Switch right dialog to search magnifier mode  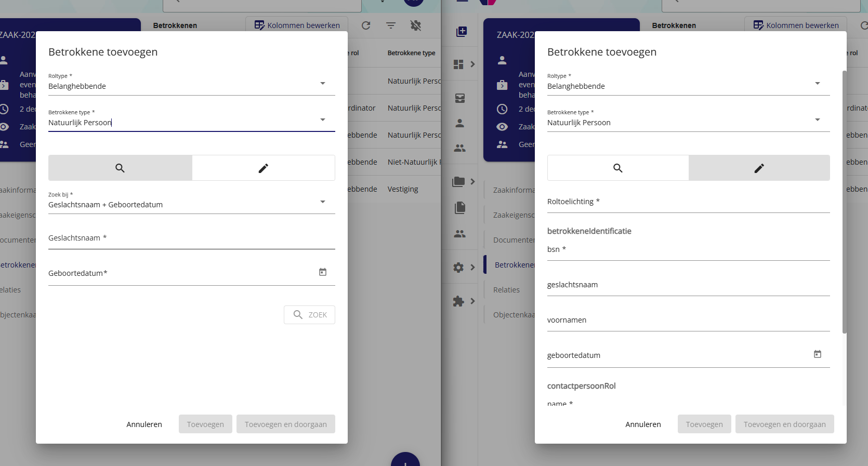[617, 168]
